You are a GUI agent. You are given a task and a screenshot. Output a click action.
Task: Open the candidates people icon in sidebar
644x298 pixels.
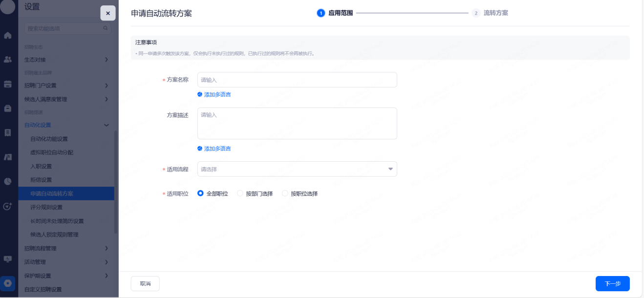[8, 60]
